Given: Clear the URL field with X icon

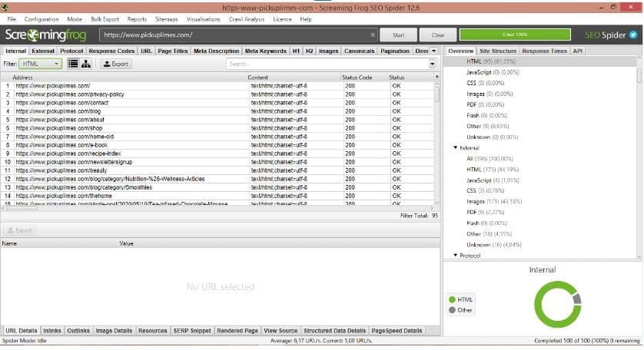Looking at the screenshot, I should tap(373, 35).
